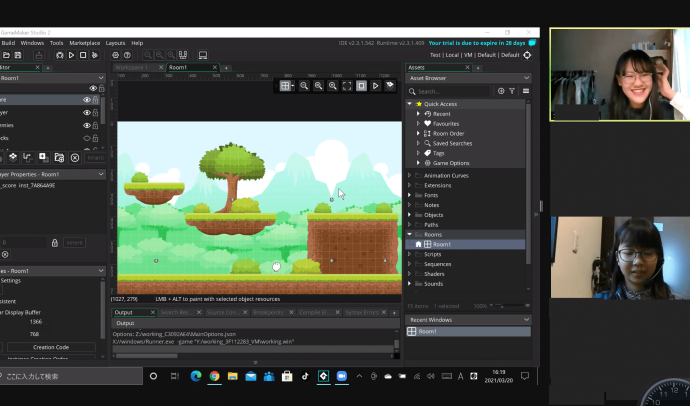Image resolution: width=690 pixels, height=406 pixels.
Task: Click the laptop monitor icon in the toolbar
Action: point(203,55)
